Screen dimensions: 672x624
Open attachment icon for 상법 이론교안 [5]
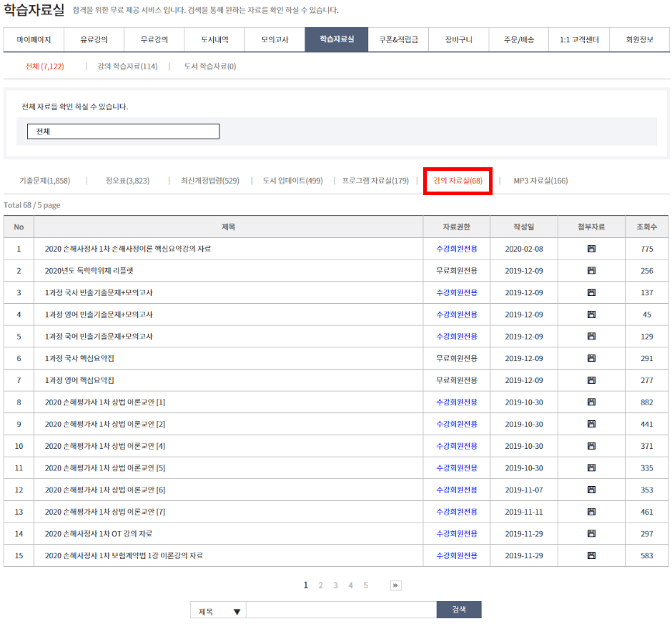(591, 467)
